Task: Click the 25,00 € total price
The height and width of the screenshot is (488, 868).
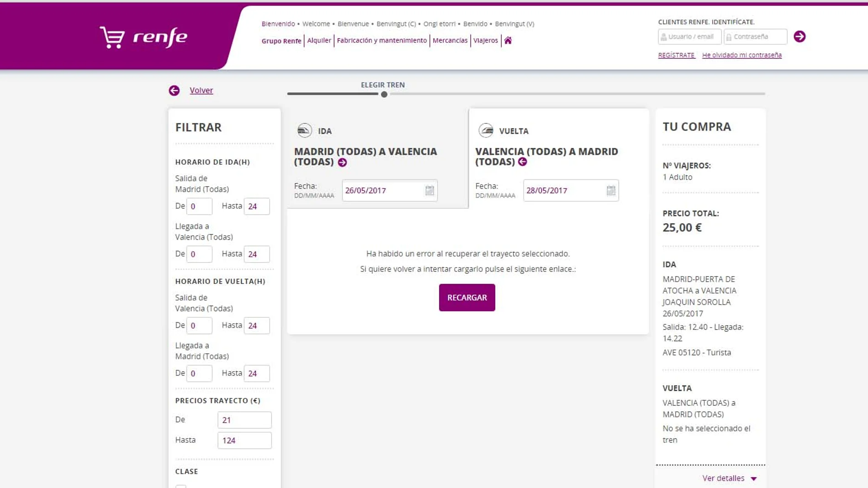Action: coord(682,228)
